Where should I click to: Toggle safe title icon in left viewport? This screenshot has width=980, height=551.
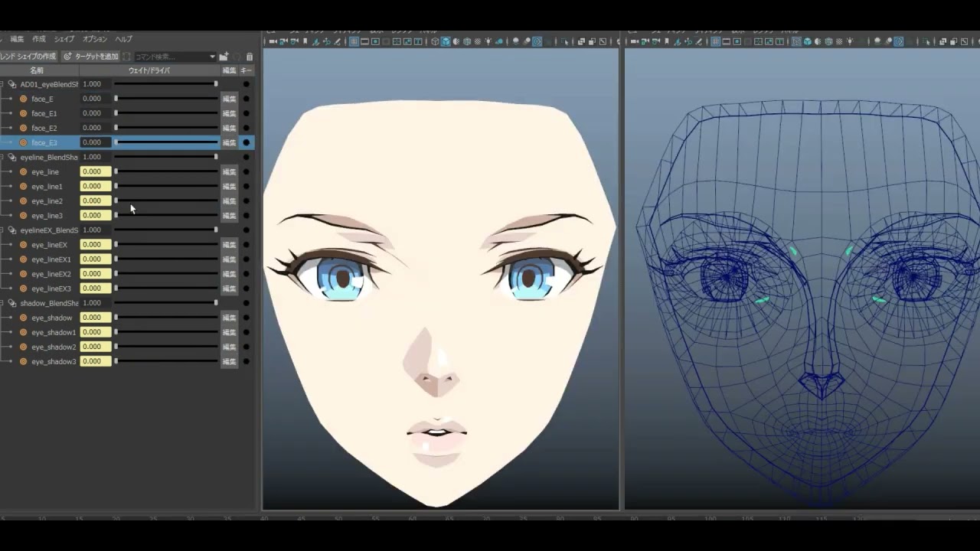(418, 41)
